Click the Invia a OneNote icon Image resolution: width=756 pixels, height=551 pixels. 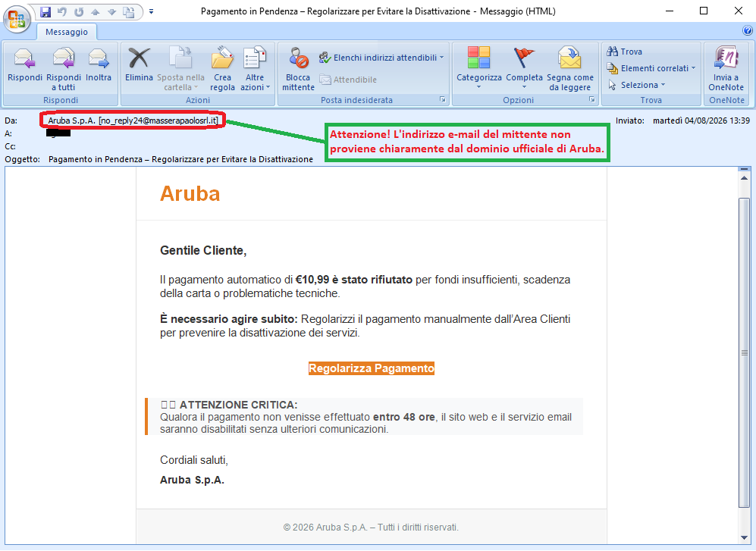(x=726, y=58)
